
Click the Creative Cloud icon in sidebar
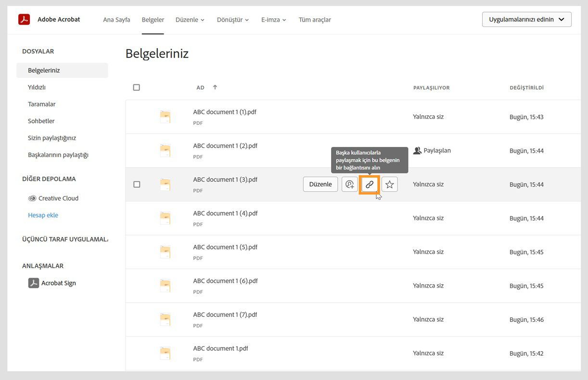tap(32, 198)
